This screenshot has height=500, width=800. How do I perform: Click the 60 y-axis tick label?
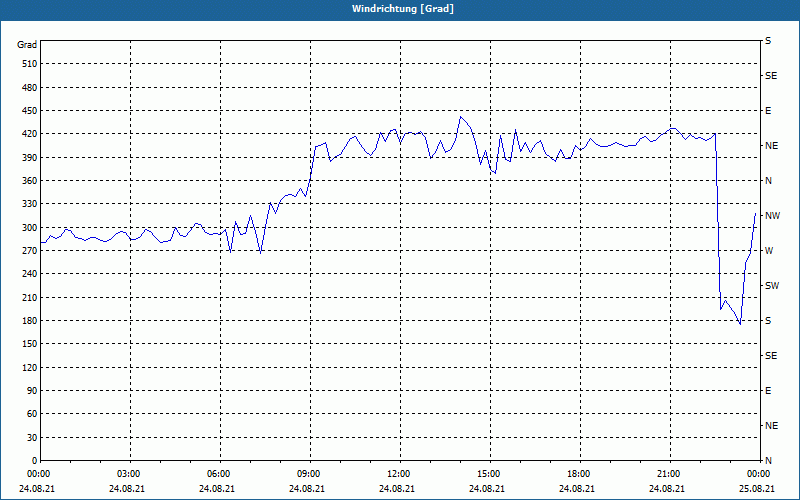32,414
